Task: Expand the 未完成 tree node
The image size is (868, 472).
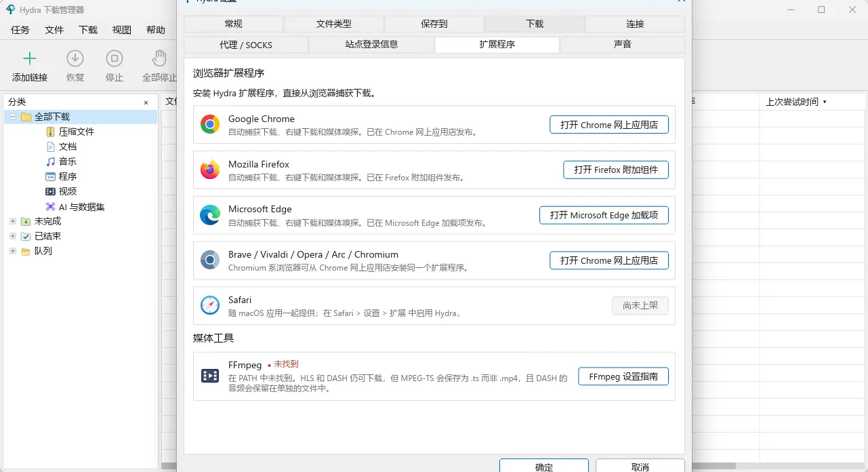Action: pos(13,221)
